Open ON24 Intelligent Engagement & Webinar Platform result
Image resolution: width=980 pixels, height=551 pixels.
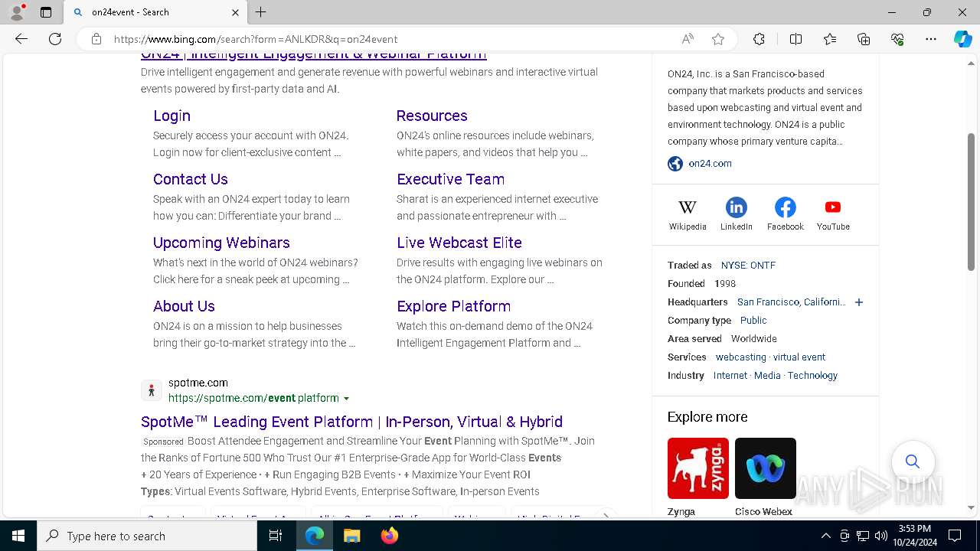tap(314, 56)
